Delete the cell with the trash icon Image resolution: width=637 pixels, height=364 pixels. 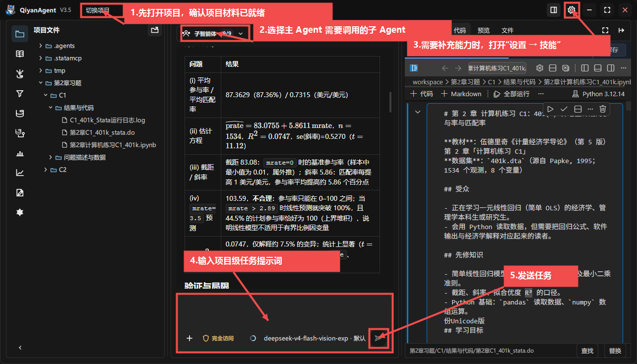(603, 109)
